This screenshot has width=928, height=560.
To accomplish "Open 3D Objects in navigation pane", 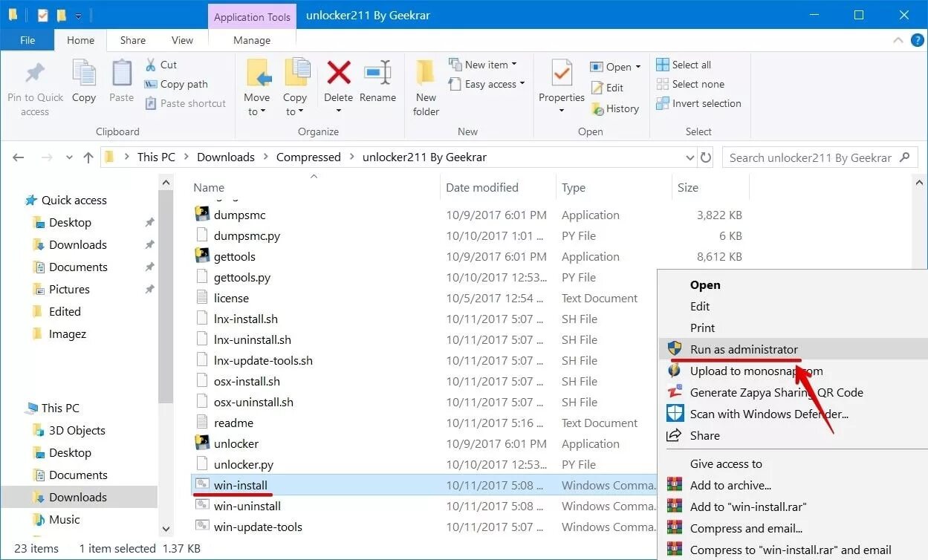I will pyautogui.click(x=77, y=431).
